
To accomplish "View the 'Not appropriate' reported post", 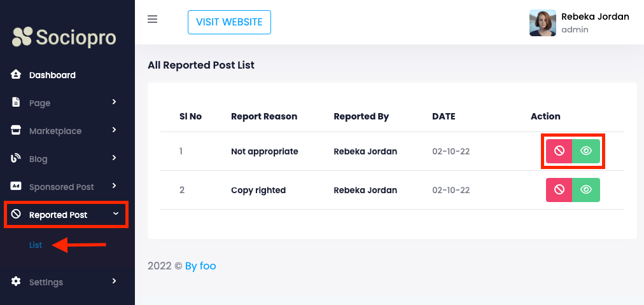I will pyautogui.click(x=586, y=151).
